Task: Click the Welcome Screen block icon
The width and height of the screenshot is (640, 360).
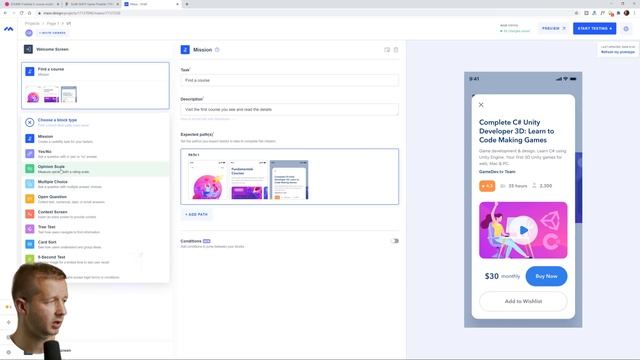Action: click(28, 49)
